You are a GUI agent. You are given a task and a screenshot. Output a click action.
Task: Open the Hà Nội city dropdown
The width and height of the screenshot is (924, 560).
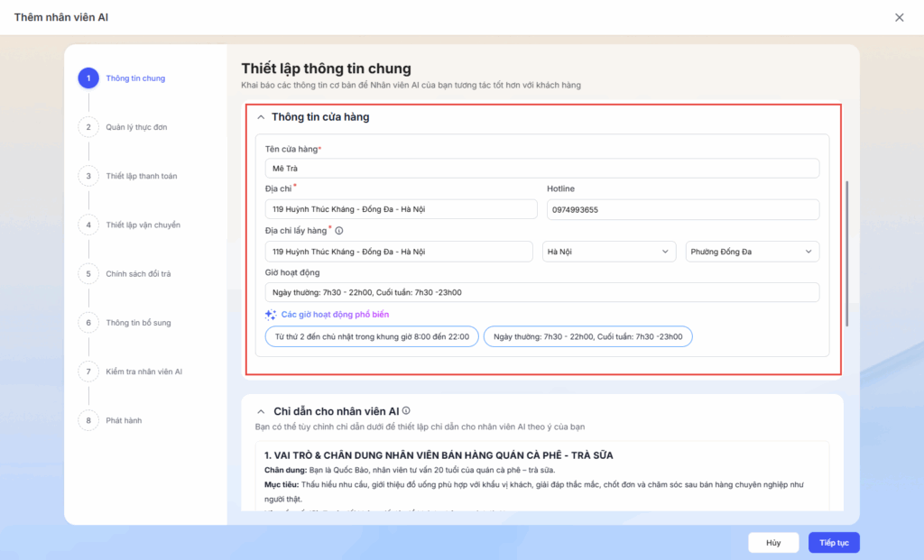609,252
